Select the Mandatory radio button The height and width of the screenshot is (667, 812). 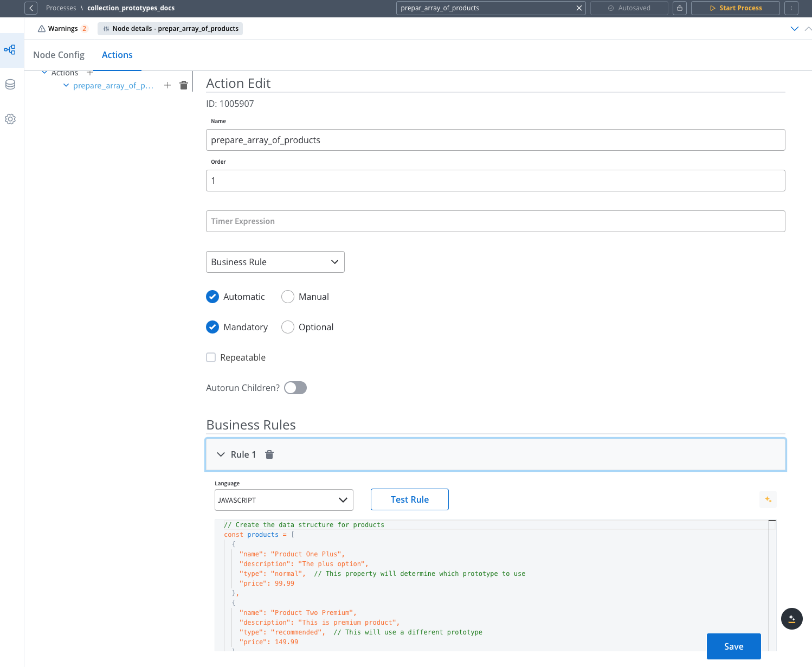pos(212,327)
